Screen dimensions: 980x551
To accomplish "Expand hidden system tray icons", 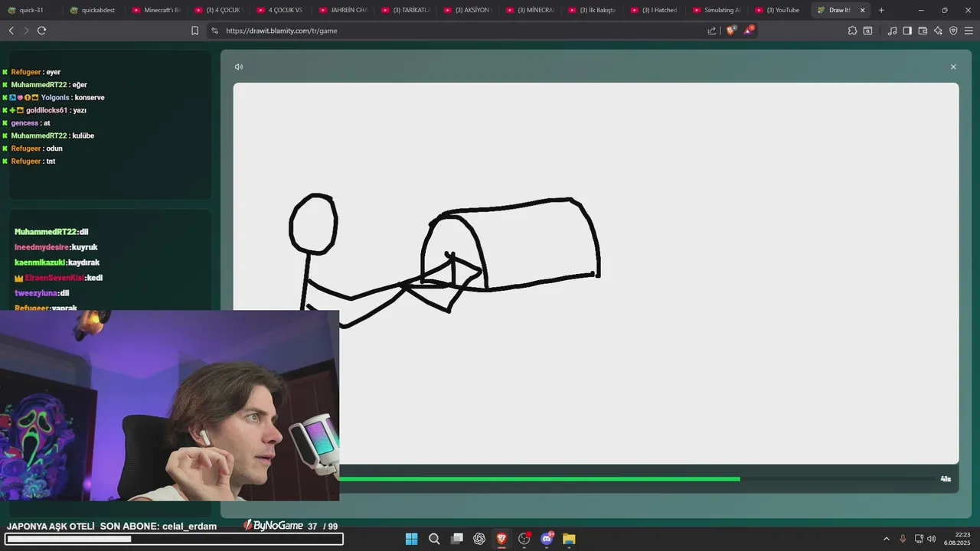I will click(887, 539).
